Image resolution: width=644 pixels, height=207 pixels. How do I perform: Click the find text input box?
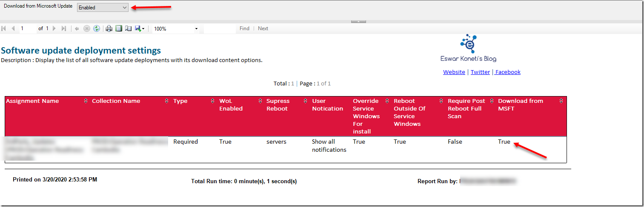coord(220,28)
